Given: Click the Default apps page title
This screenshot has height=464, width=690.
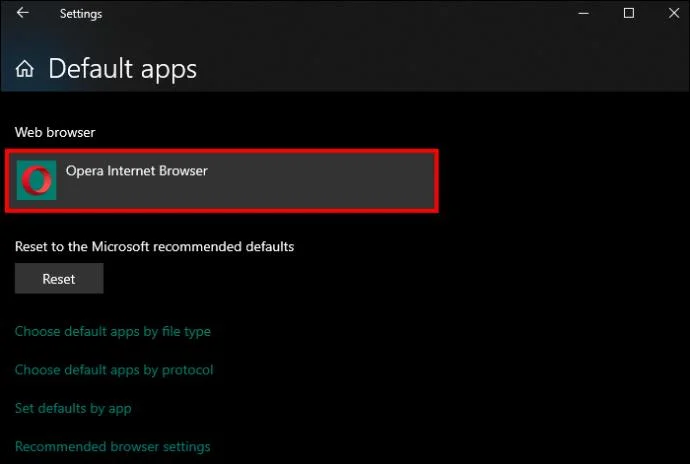Looking at the screenshot, I should [x=122, y=70].
